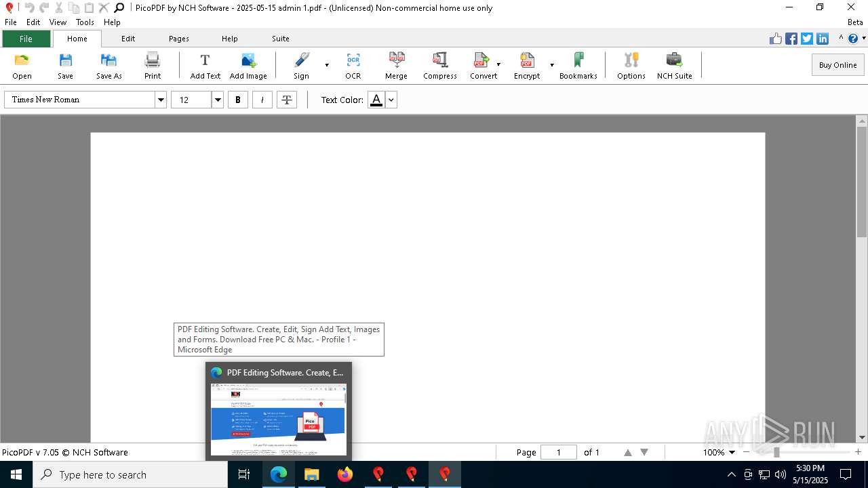
Task: Expand the help icon dropdown arrow
Action: [863, 39]
